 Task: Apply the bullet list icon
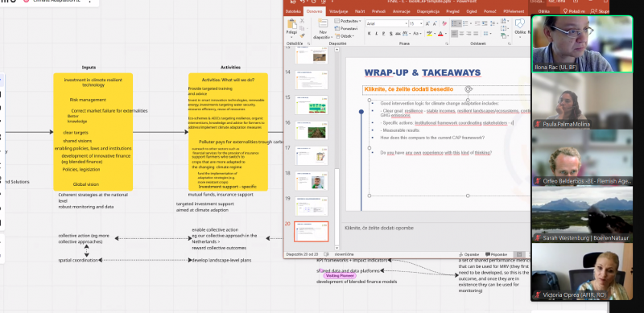tap(454, 23)
